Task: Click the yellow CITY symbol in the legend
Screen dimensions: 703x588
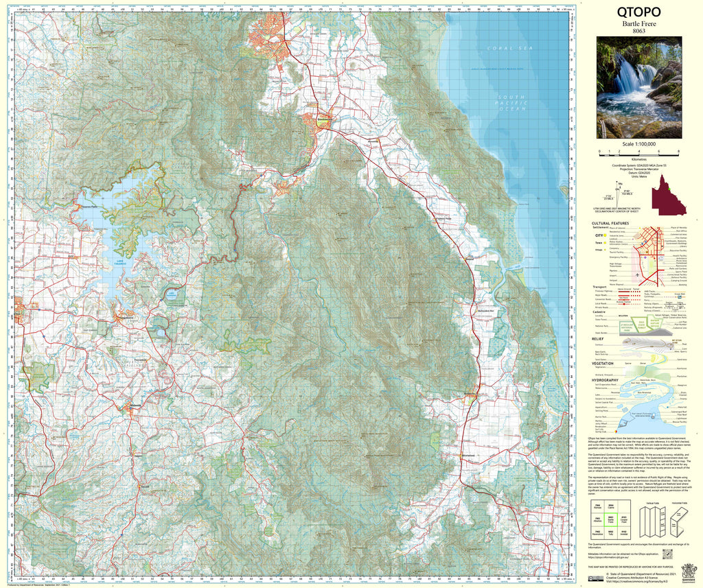Action: click(605, 235)
